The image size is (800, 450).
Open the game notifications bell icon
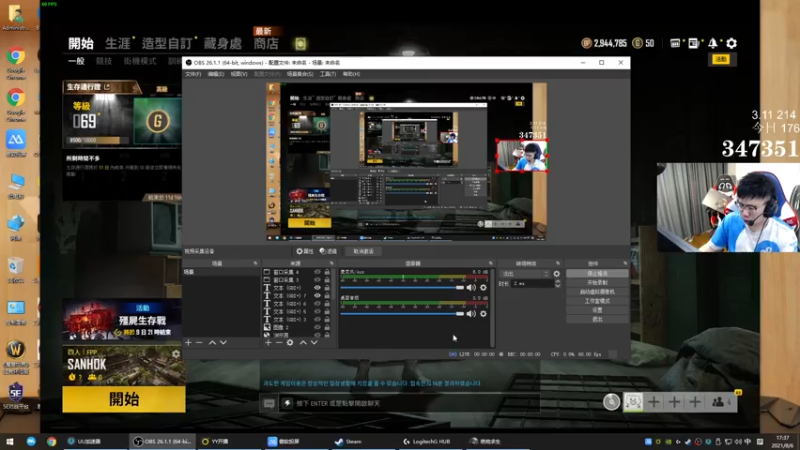712,43
